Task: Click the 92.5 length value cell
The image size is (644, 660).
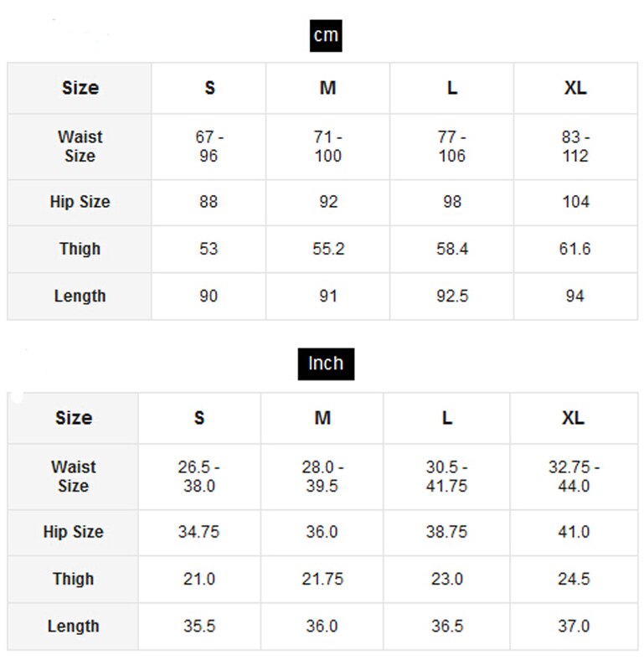Action: click(x=451, y=296)
